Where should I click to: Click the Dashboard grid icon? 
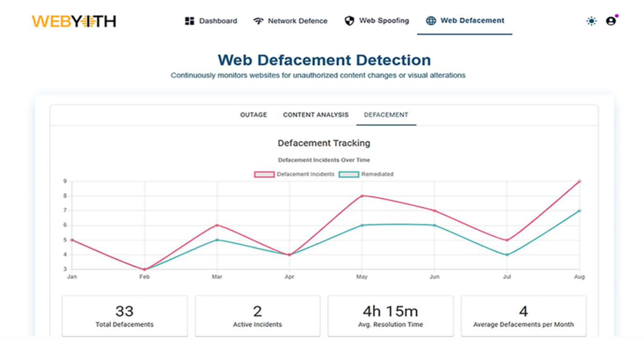tap(189, 21)
